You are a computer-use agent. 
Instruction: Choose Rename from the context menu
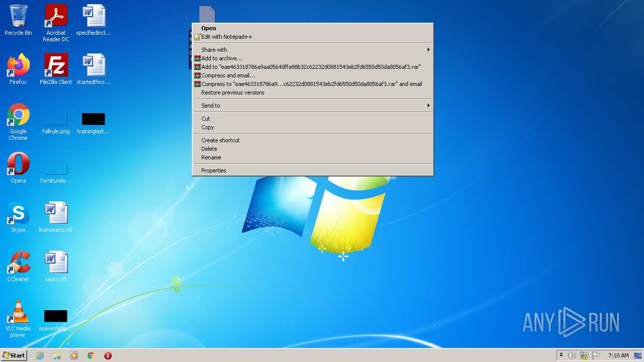[312, 157]
